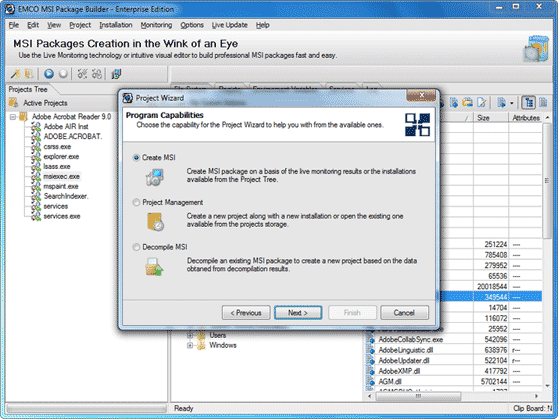The image size is (558, 419).
Task: Click the Previous button in wizard
Action: 246,313
